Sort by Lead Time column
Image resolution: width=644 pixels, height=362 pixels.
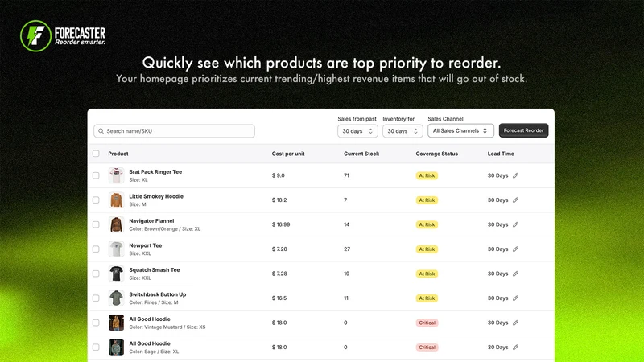click(x=501, y=154)
